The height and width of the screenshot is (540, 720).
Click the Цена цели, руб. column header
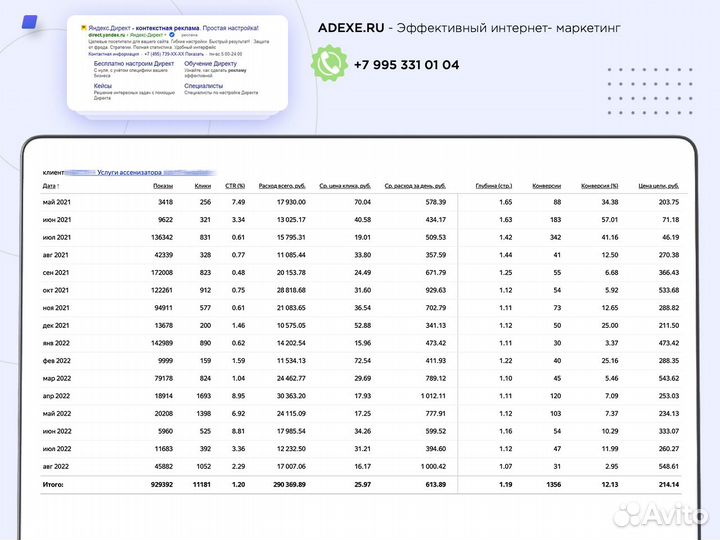tap(658, 186)
